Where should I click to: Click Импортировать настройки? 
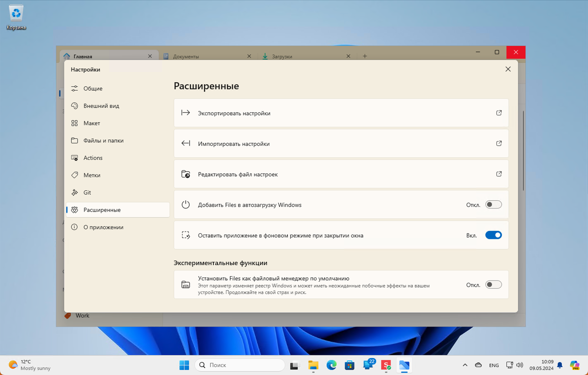(x=341, y=143)
